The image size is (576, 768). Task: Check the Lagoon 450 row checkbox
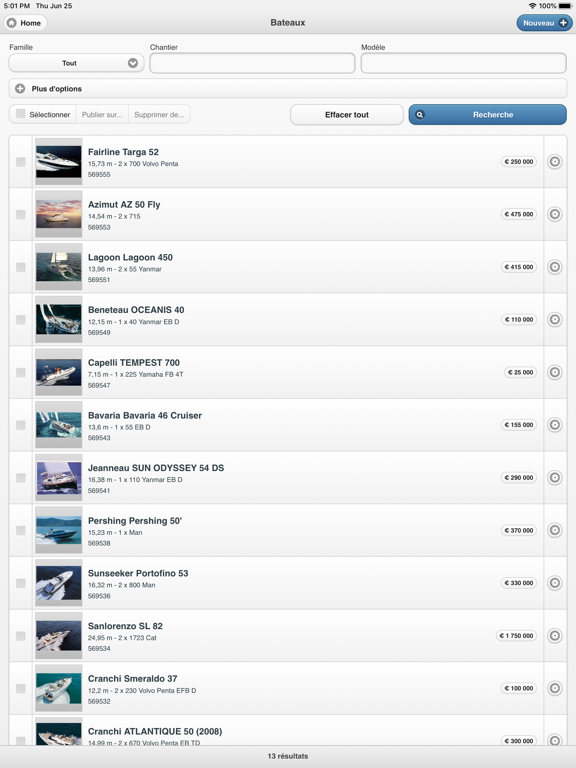pos(21,267)
